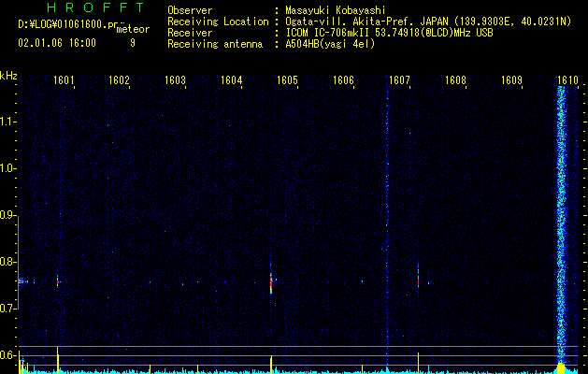
Task: Click the yellow power peak below the 1610 noise band
Action: pyautogui.click(x=561, y=368)
